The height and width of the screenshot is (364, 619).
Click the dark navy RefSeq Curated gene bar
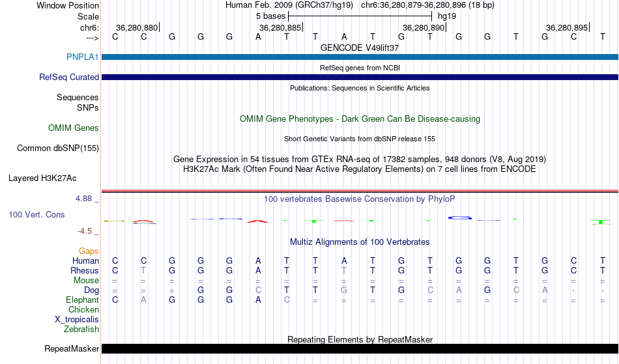(360, 77)
